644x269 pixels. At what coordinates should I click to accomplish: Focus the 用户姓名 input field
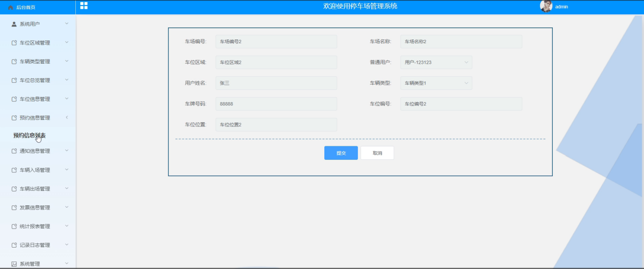pyautogui.click(x=276, y=83)
